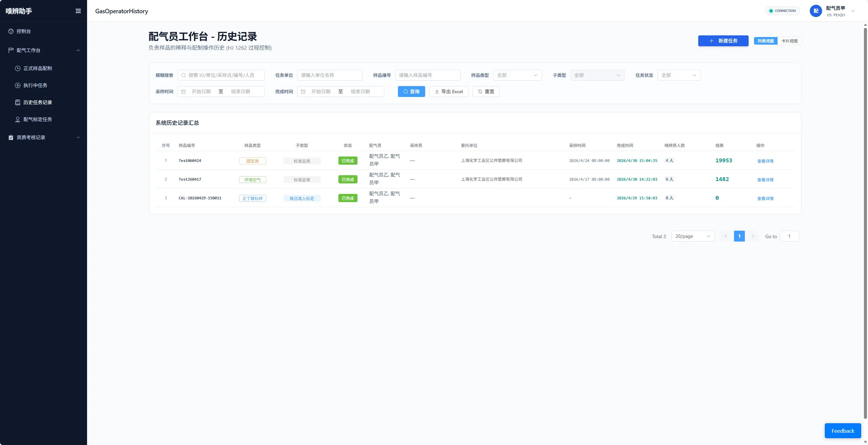Click the play icon beside 执行中任务
Image resolution: width=868 pixels, height=445 pixels.
coord(18,85)
